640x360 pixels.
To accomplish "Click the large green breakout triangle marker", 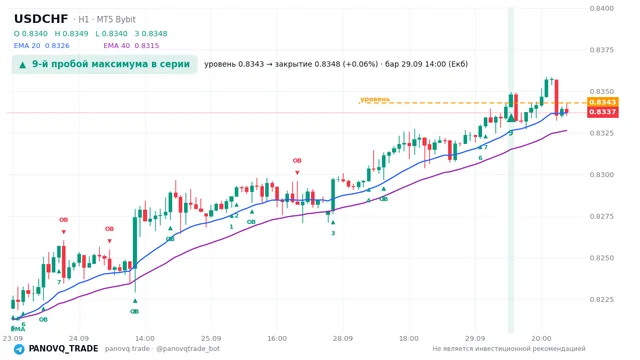I will (511, 118).
